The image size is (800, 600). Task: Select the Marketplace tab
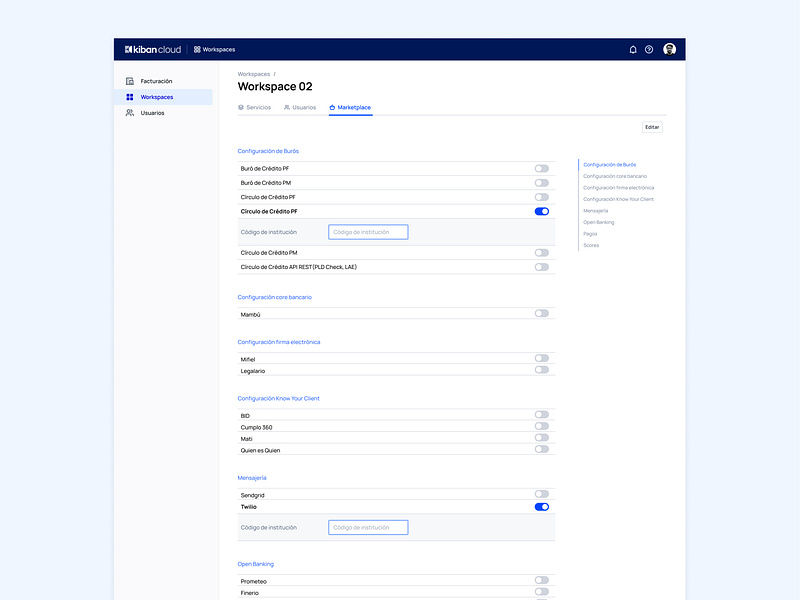pos(351,108)
